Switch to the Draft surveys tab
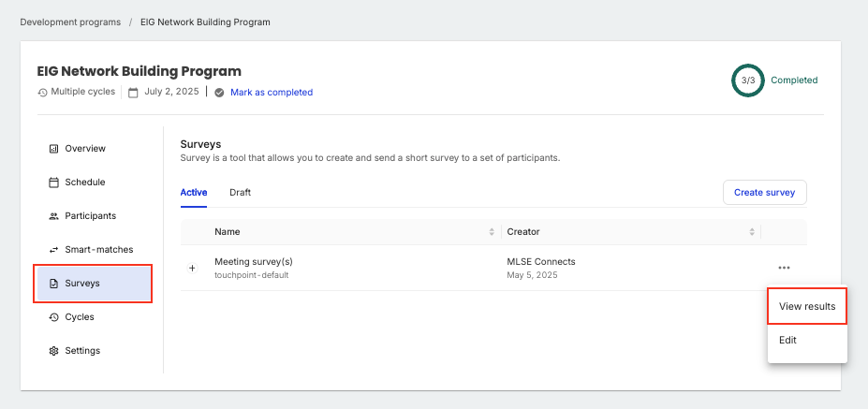This screenshot has width=868, height=409. click(241, 193)
